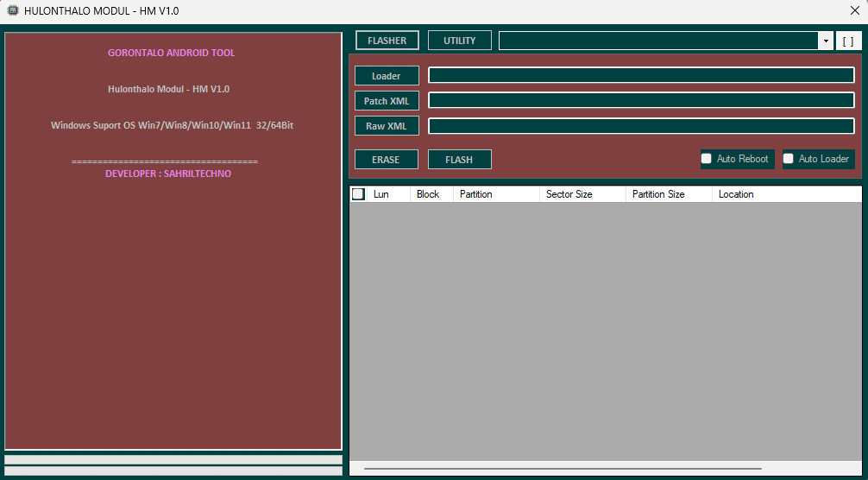Click the Raw XML path field
The height and width of the screenshot is (480, 868).
click(x=641, y=126)
